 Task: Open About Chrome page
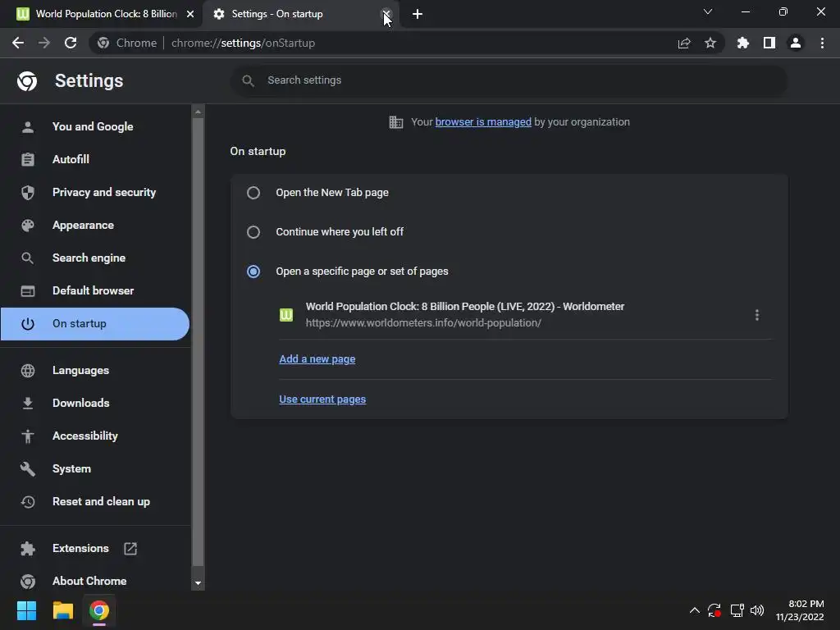95,581
